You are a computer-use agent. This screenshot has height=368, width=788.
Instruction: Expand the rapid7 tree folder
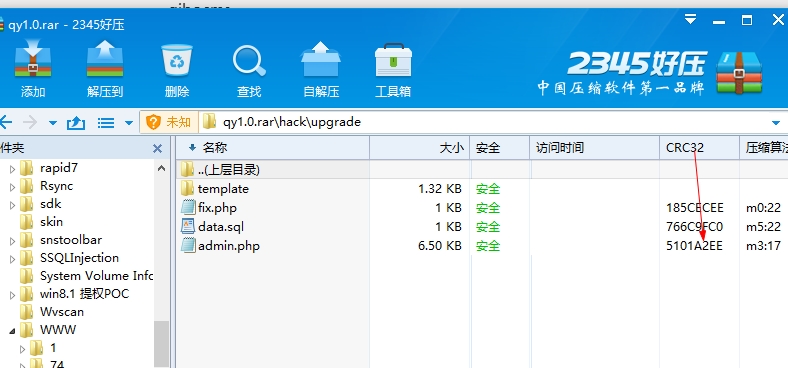13,168
